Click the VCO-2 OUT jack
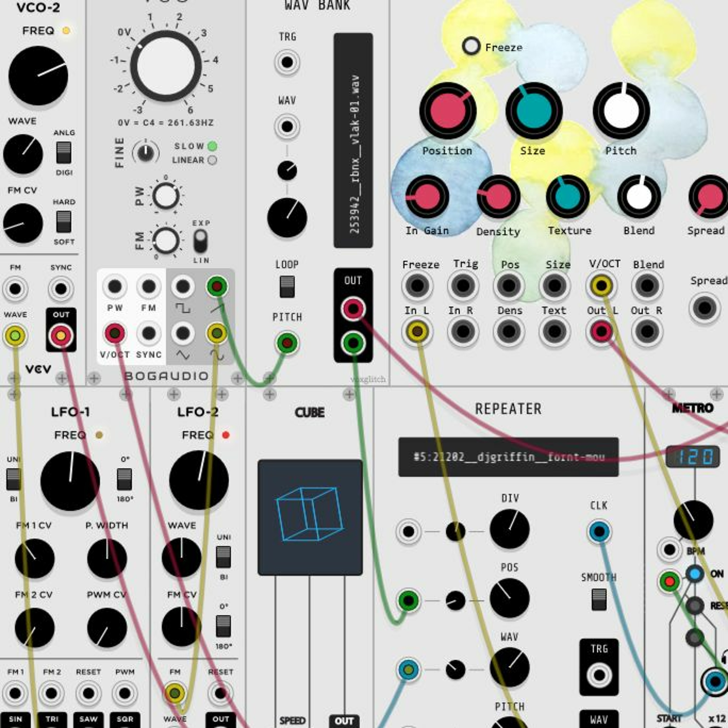Viewport: 728px width, 728px height. click(61, 335)
